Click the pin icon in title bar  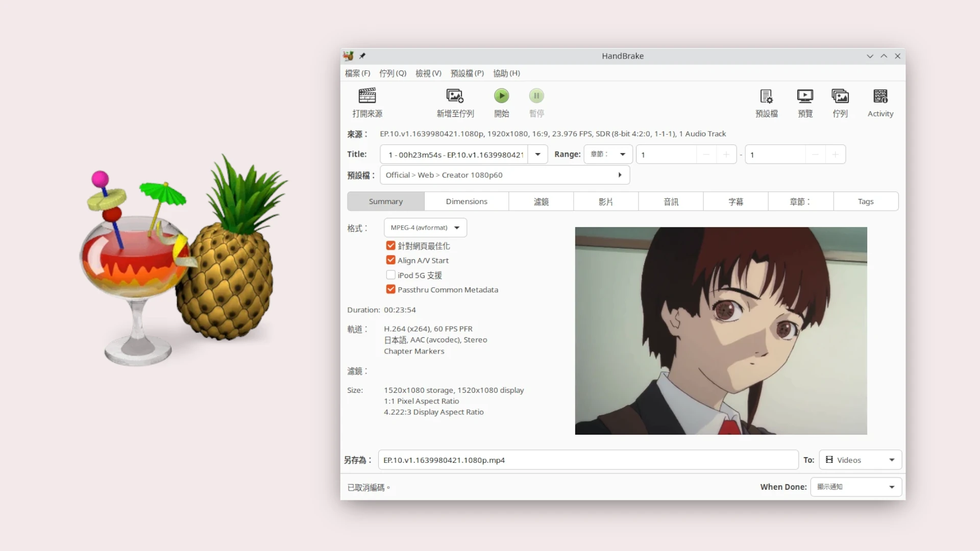[x=362, y=56]
